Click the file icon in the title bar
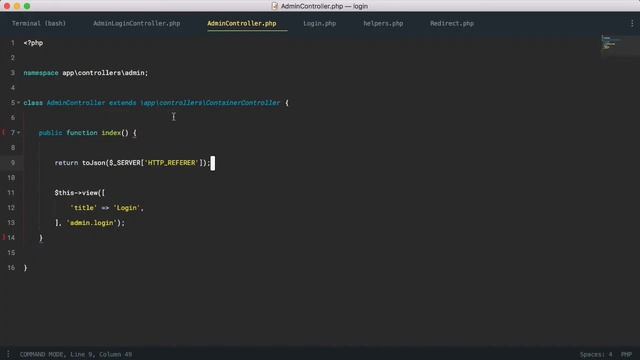The image size is (640, 360). [x=275, y=6]
